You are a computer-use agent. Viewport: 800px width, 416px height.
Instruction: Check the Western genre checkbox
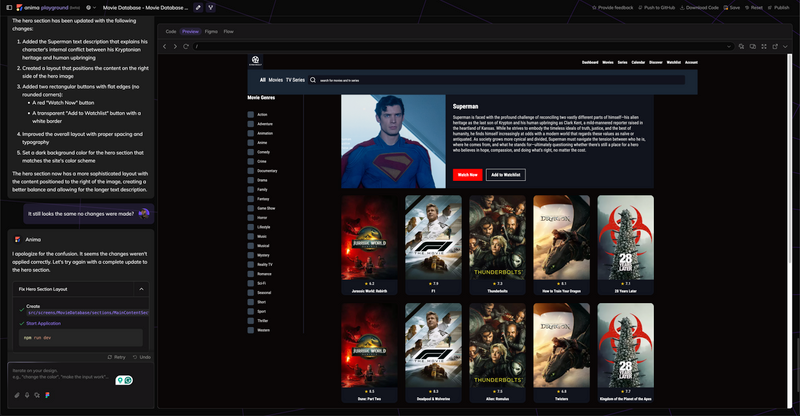(251, 330)
